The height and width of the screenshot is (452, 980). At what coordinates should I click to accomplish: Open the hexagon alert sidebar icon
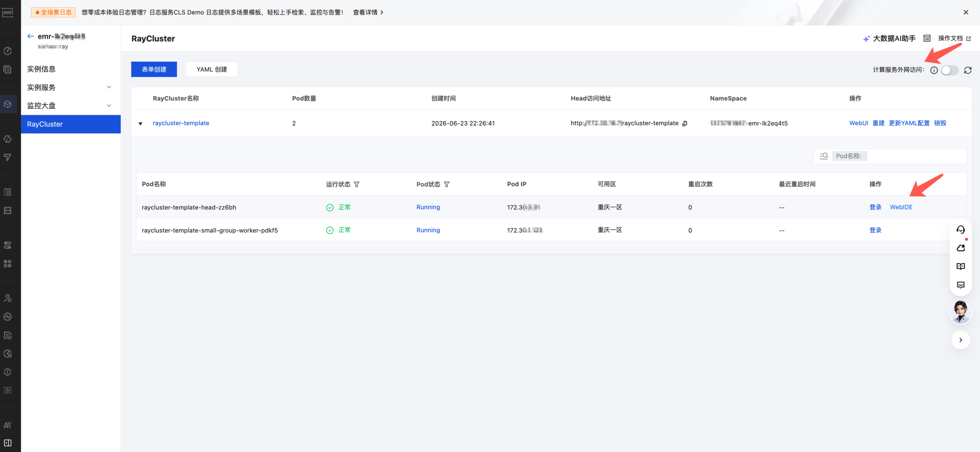pyautogui.click(x=8, y=372)
